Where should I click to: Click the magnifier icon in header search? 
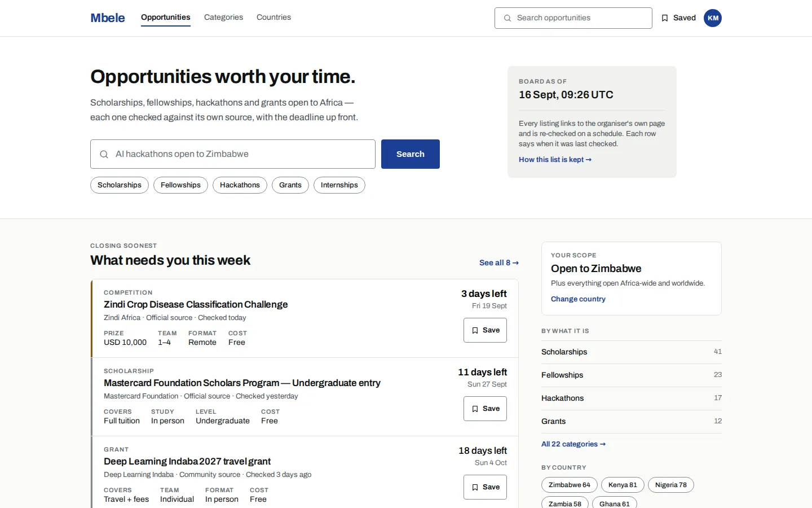[x=507, y=18]
